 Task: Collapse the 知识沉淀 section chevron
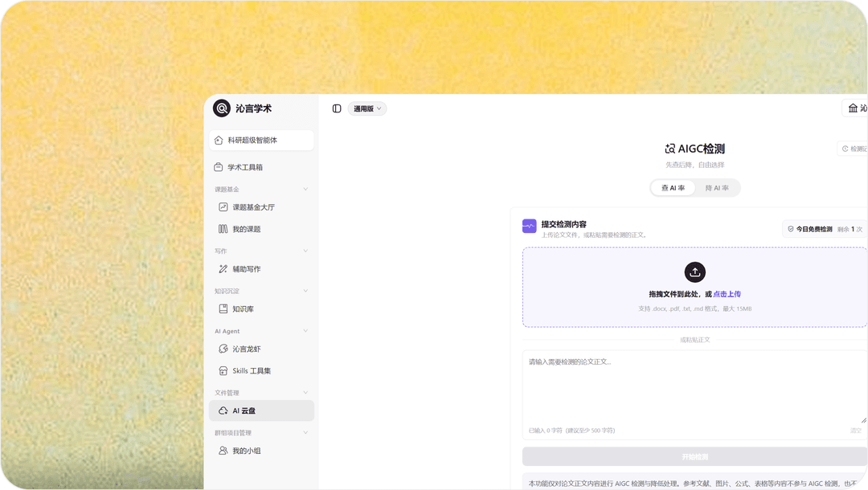[x=305, y=291]
